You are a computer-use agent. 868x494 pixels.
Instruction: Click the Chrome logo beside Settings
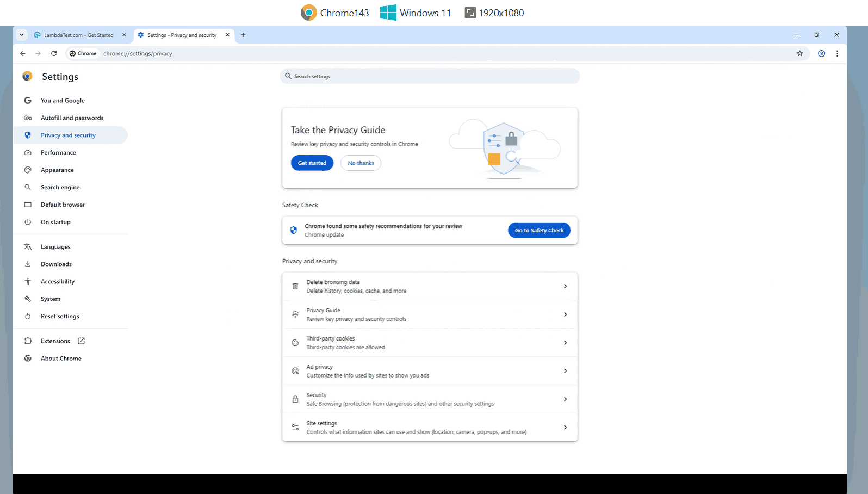point(27,76)
